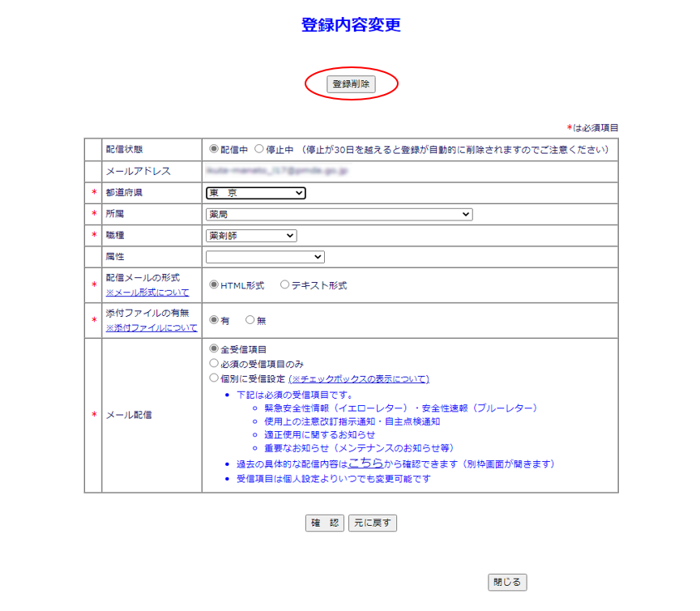
Task: Select the 配信中 radio button
Action: click(214, 149)
